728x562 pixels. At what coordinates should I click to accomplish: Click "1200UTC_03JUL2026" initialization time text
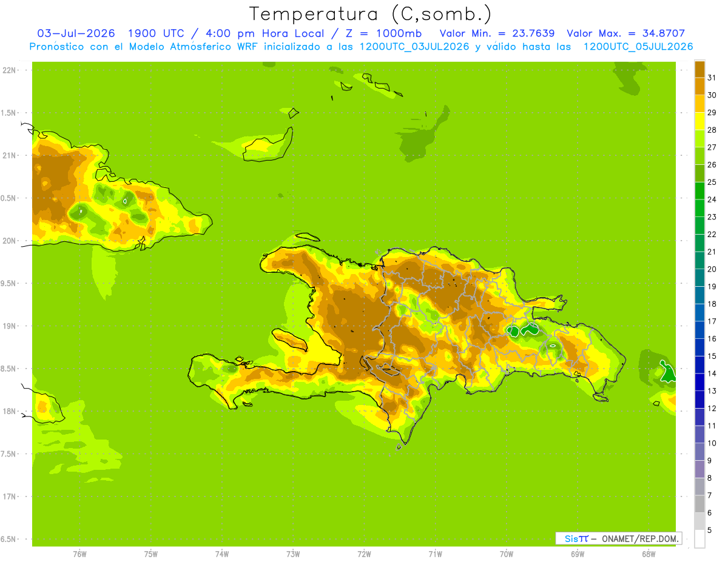coord(414,47)
